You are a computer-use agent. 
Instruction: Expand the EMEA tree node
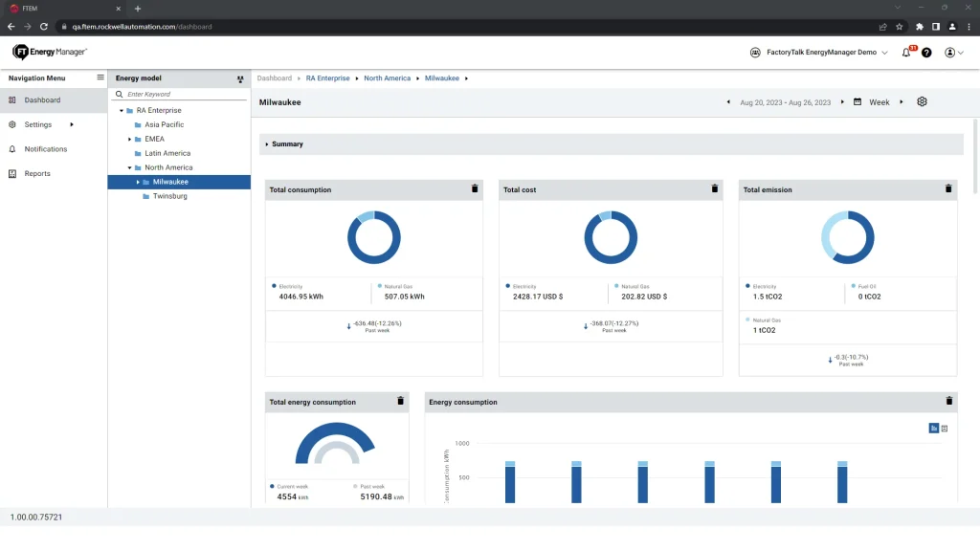130,139
